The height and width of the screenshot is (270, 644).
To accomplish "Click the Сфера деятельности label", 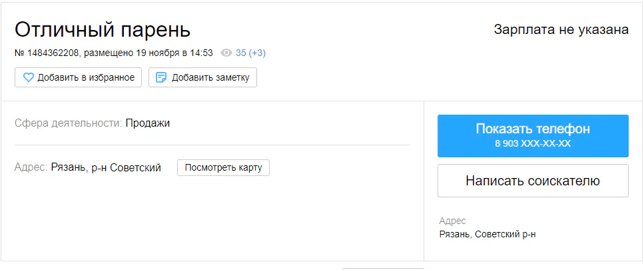I will tap(68, 123).
